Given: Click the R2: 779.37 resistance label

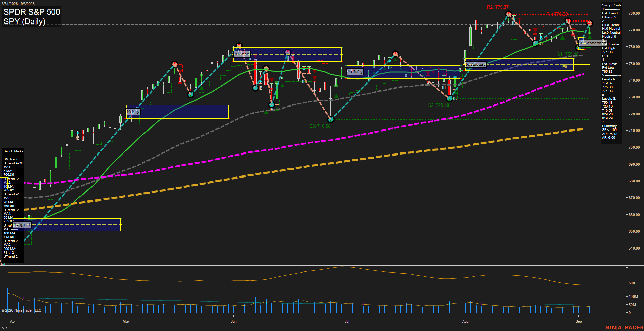Looking at the screenshot, I should [x=498, y=7].
